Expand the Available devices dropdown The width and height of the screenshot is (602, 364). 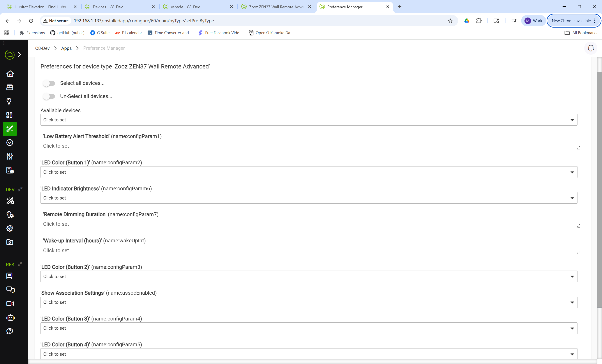309,120
